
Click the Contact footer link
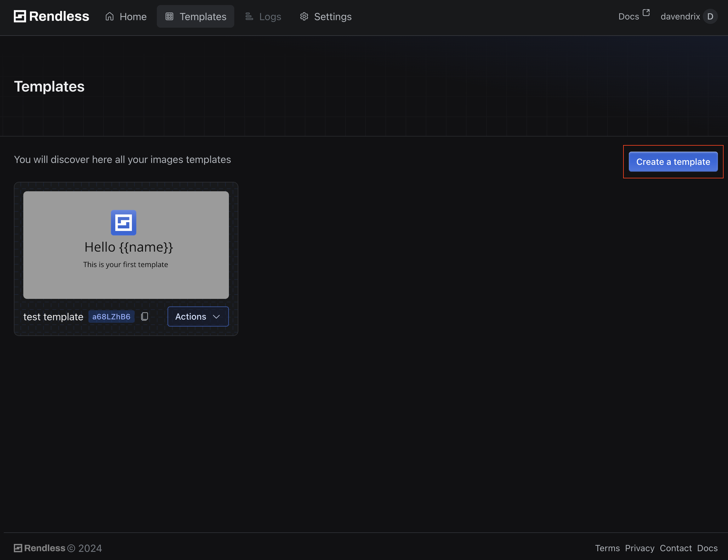[x=675, y=548]
